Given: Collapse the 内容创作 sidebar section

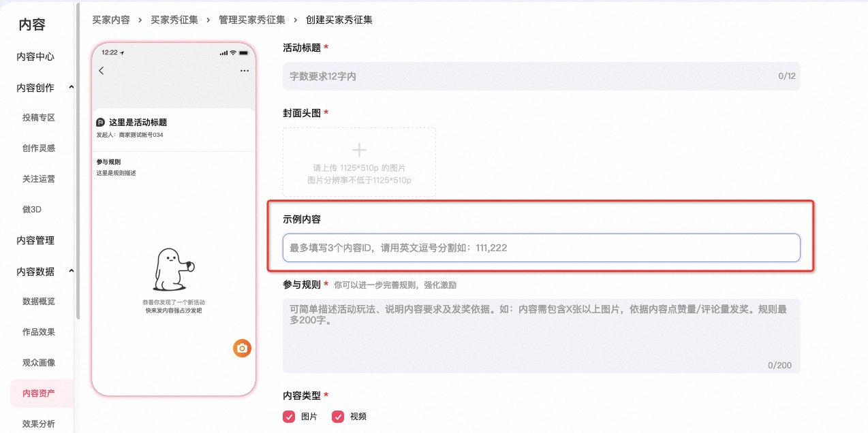Looking at the screenshot, I should [72, 87].
